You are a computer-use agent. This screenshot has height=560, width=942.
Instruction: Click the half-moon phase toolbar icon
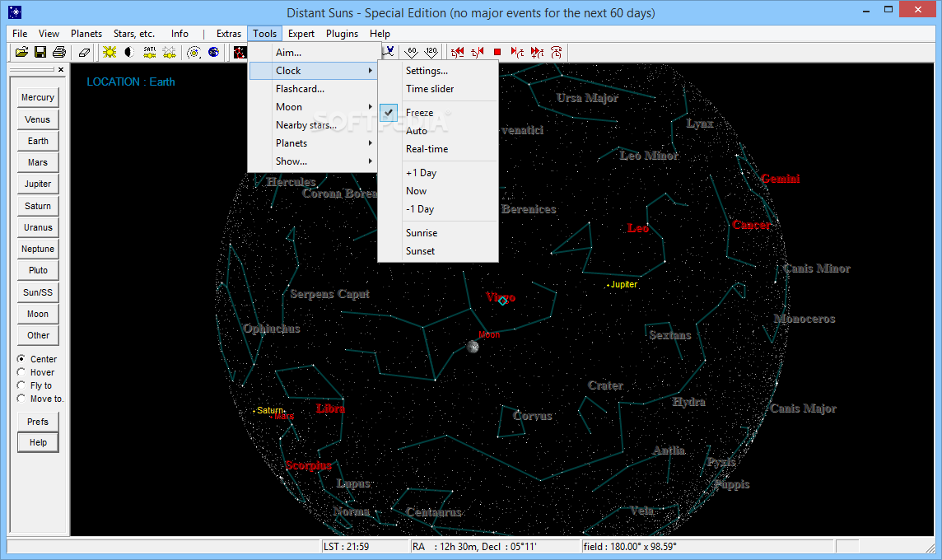coord(129,52)
